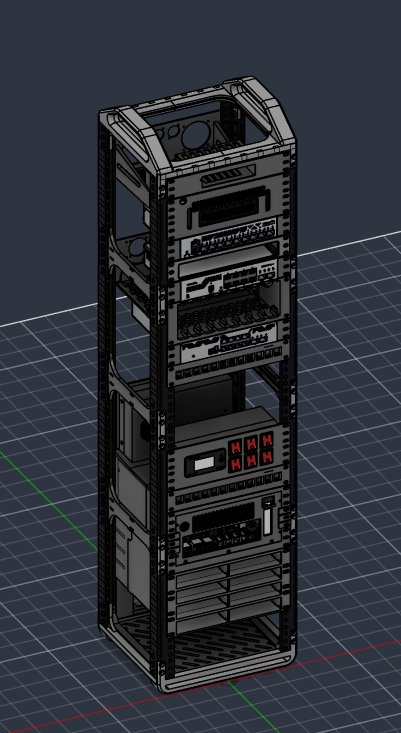Select the left carry handle atop the rack
The height and width of the screenshot is (733, 401).
(136, 140)
